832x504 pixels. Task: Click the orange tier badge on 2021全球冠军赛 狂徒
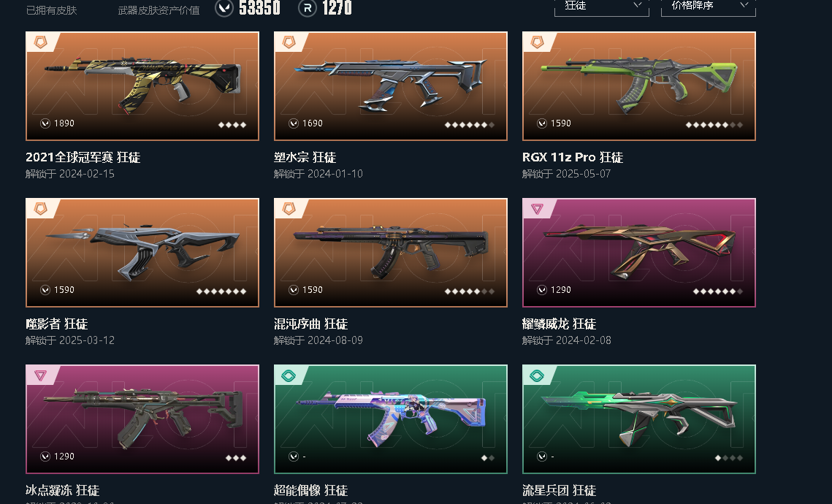pos(40,42)
